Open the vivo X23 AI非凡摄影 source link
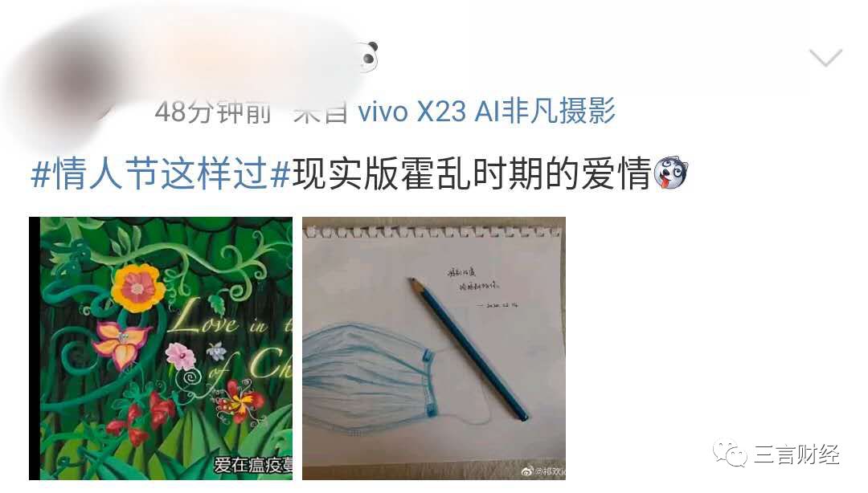 486,111
